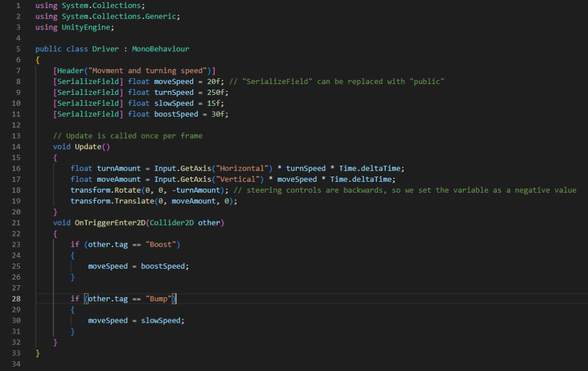The image size is (588, 371).
Task: Click line number 5 in the gutter
Action: click(19, 49)
